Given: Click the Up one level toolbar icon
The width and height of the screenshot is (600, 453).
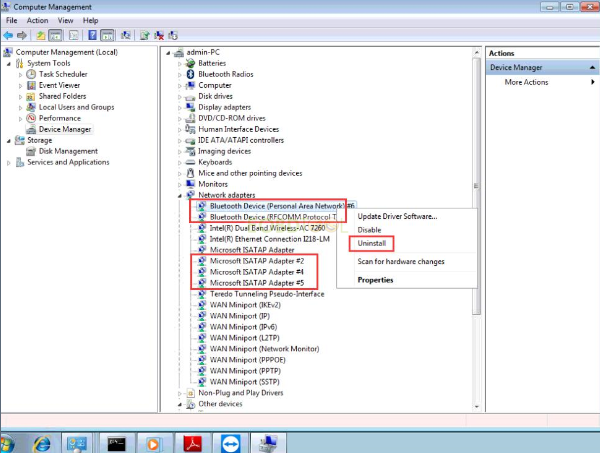Looking at the screenshot, I should 41,36.
